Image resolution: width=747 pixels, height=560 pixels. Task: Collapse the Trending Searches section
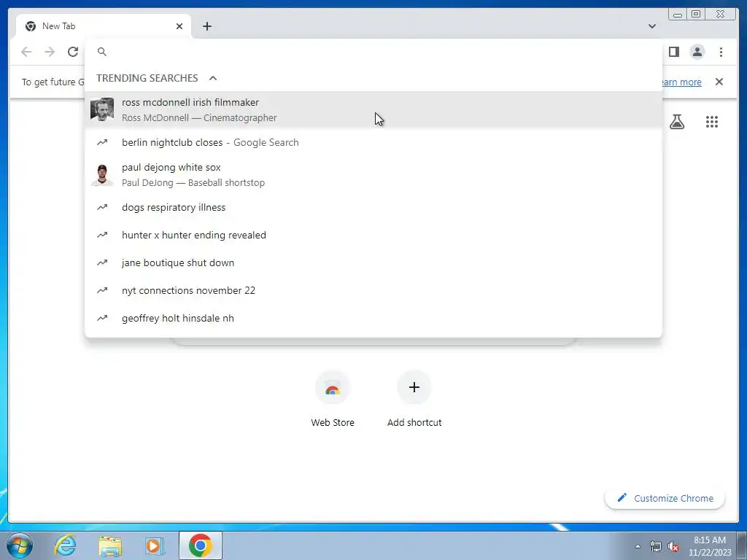(x=213, y=78)
